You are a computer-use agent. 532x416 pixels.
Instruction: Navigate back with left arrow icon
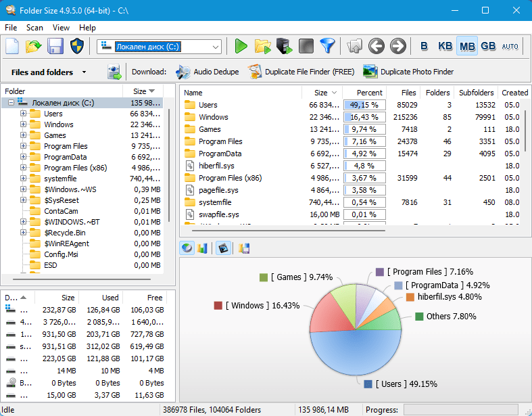377,46
